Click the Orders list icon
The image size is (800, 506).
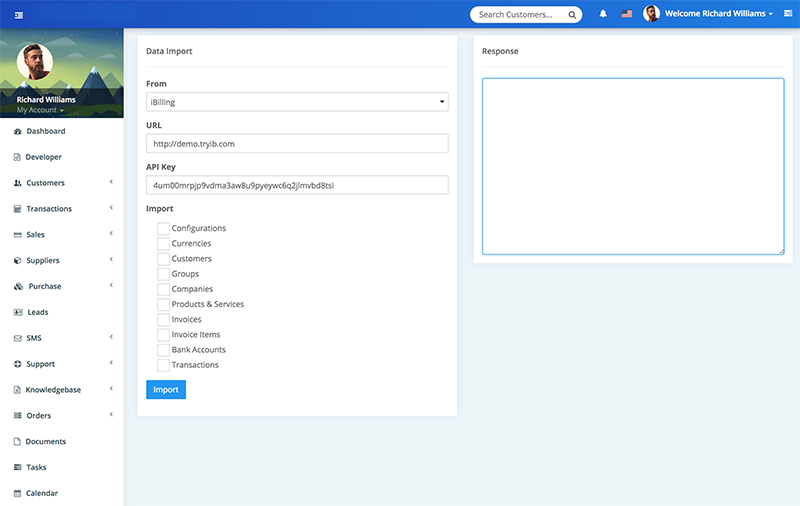click(x=18, y=416)
